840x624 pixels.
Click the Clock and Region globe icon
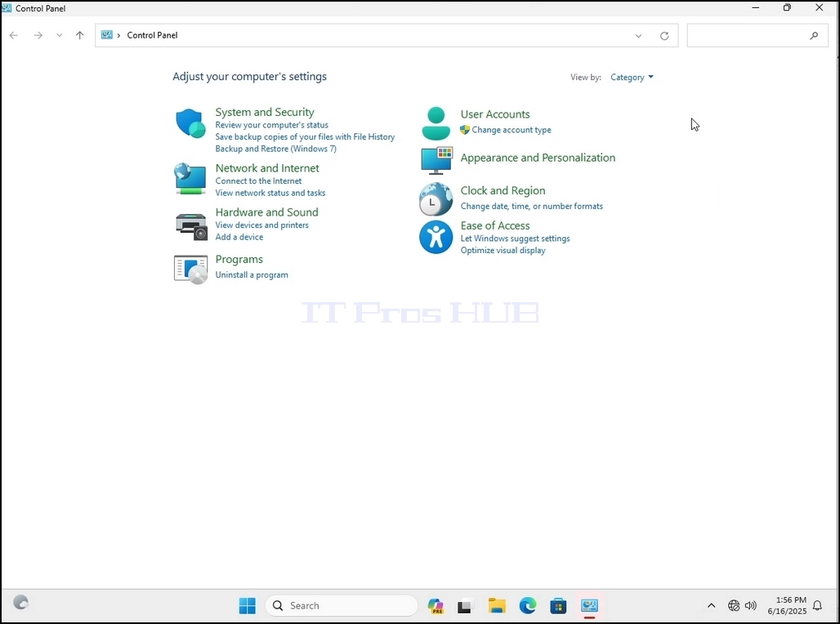(x=436, y=198)
